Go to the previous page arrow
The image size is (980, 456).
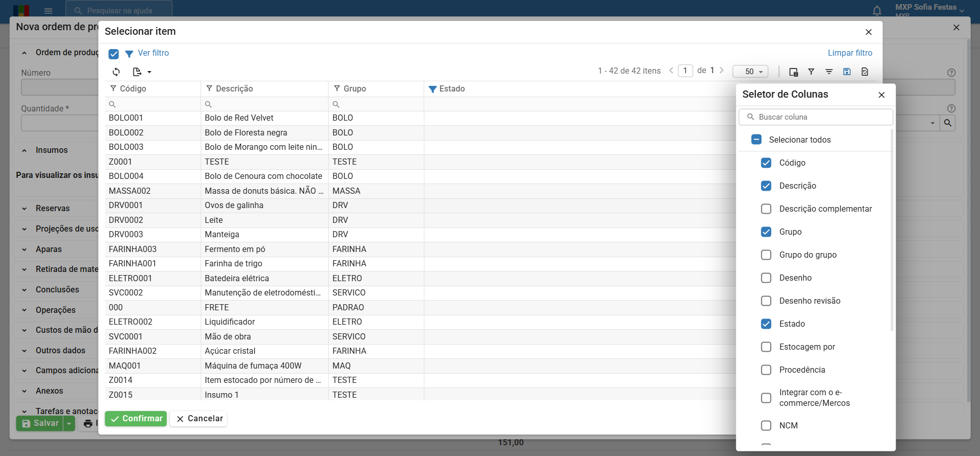(671, 71)
